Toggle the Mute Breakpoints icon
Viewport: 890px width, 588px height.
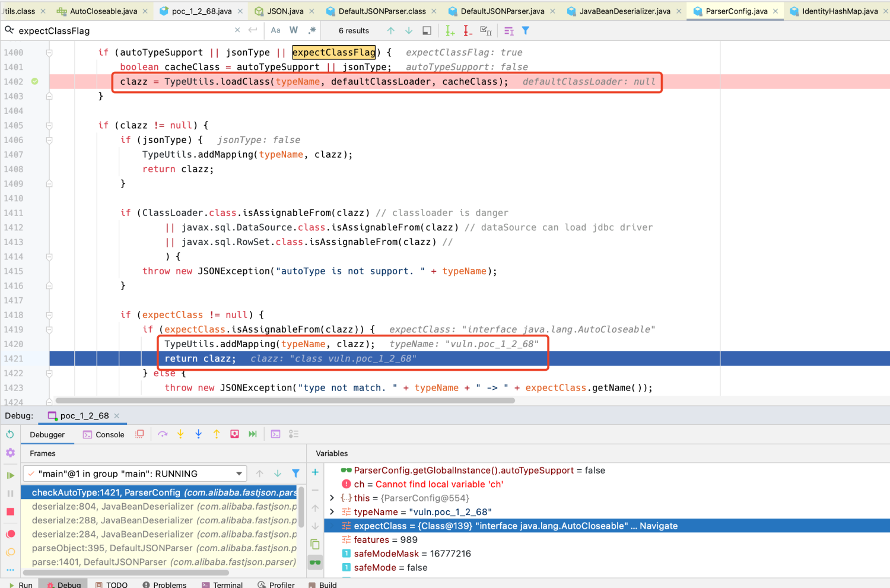[x=10, y=552]
